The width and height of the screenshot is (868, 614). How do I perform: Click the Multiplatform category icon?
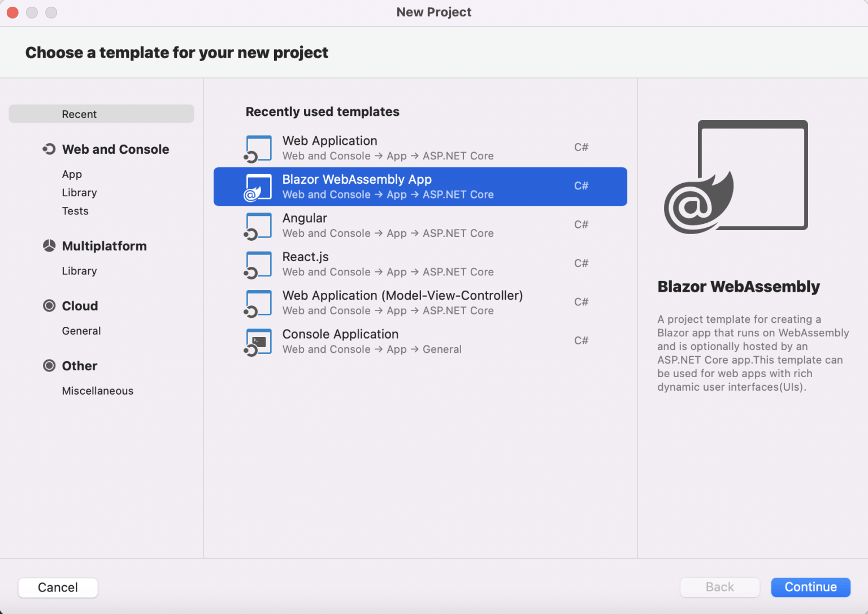click(49, 246)
